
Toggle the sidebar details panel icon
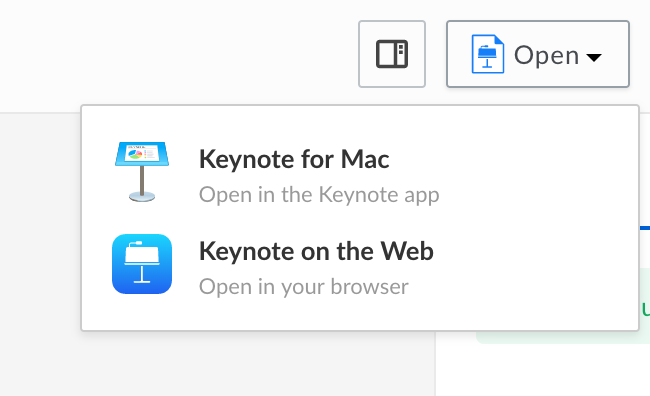(392, 54)
